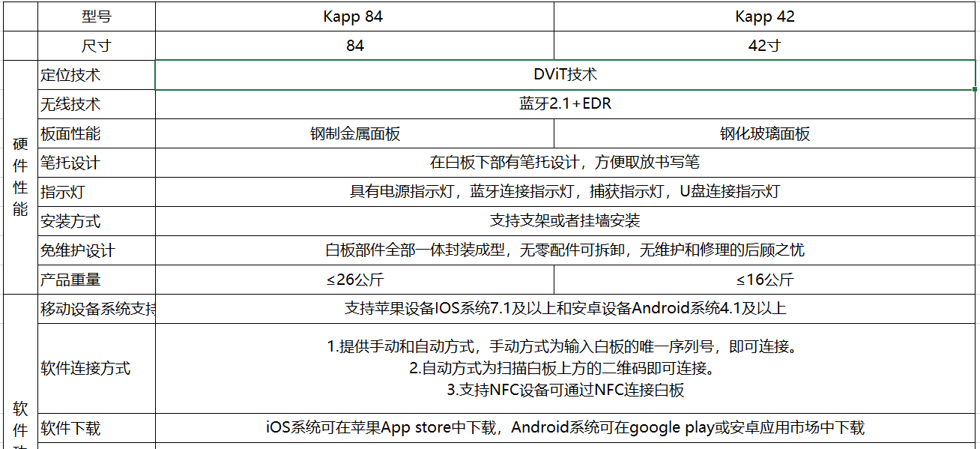Click the 安装方式 label cell
The width and height of the screenshot is (980, 449).
96,221
